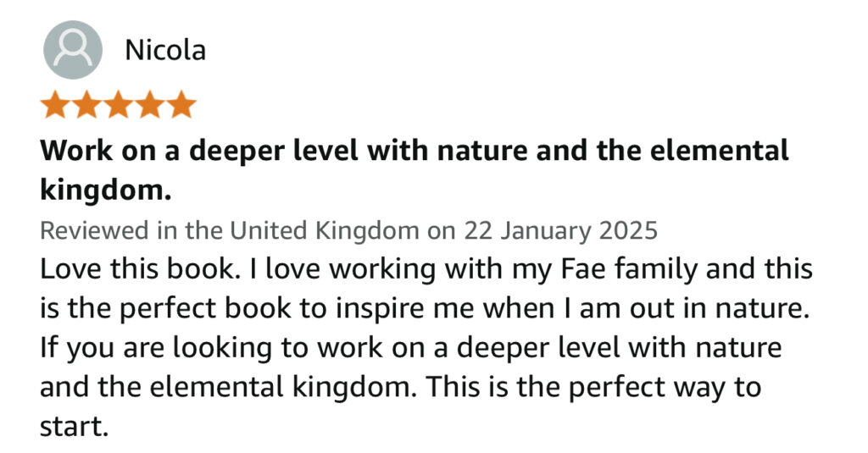Click the line starting "If you are looking"
This screenshot has height=453, width=868.
coord(411,349)
